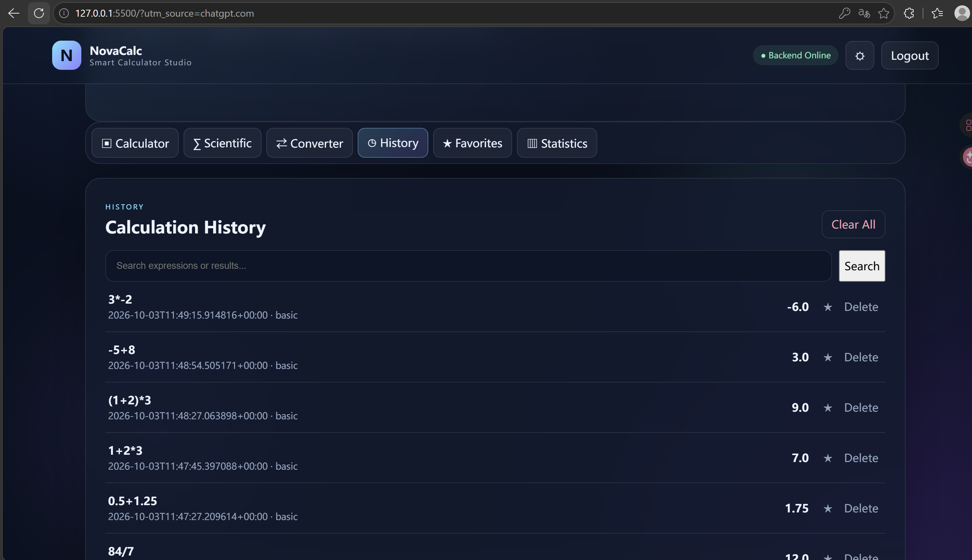Favorite the 3*-2 history entry star
Image resolution: width=972 pixels, height=560 pixels.
click(828, 307)
